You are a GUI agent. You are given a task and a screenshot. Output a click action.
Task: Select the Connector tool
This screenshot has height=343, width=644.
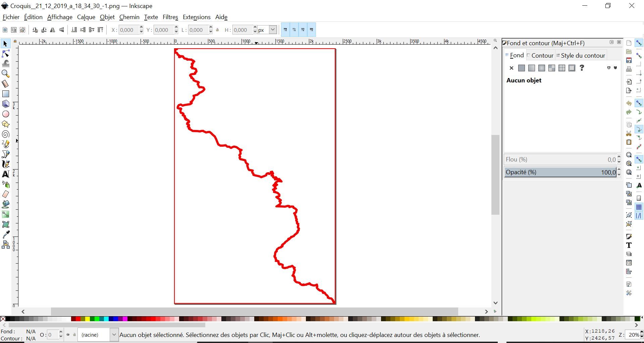tap(5, 245)
